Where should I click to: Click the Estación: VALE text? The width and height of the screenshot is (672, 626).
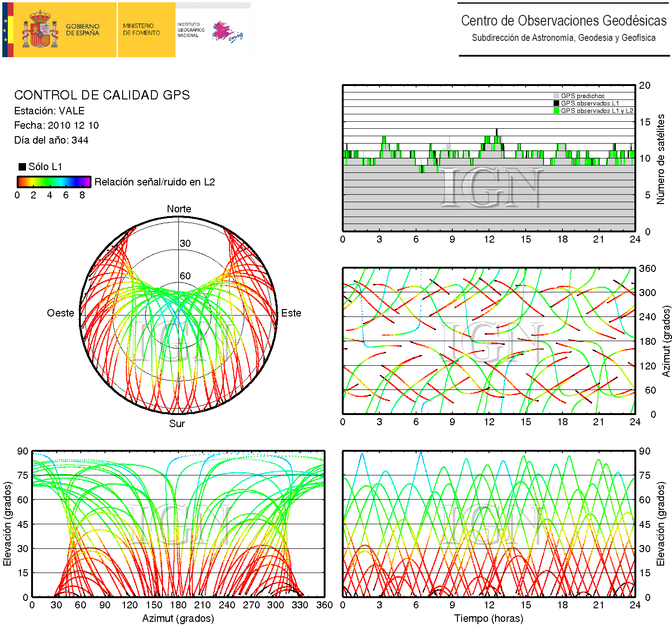point(49,111)
